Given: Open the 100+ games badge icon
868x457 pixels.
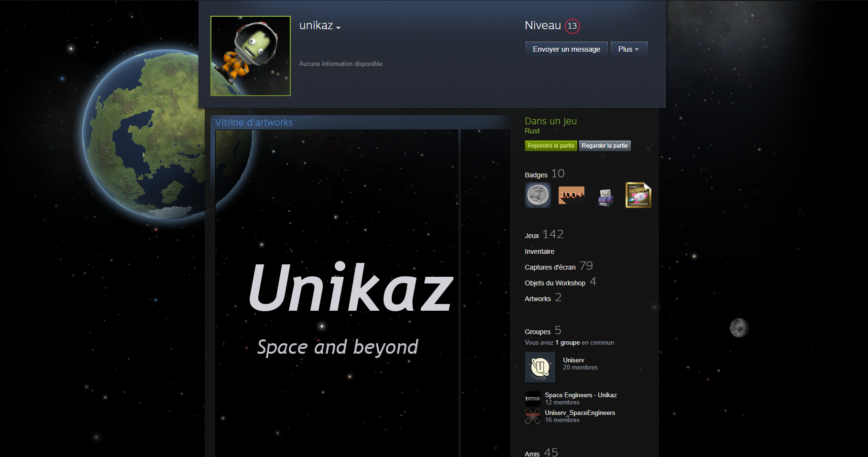Looking at the screenshot, I should [571, 195].
